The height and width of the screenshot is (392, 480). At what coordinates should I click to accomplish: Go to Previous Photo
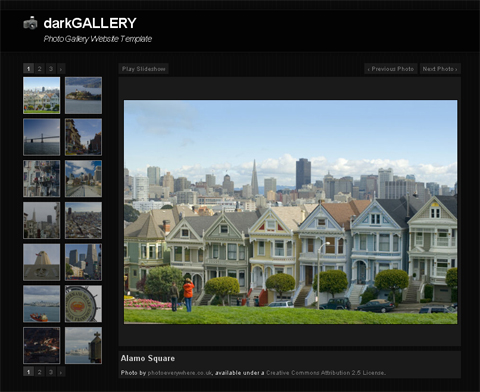(x=390, y=69)
